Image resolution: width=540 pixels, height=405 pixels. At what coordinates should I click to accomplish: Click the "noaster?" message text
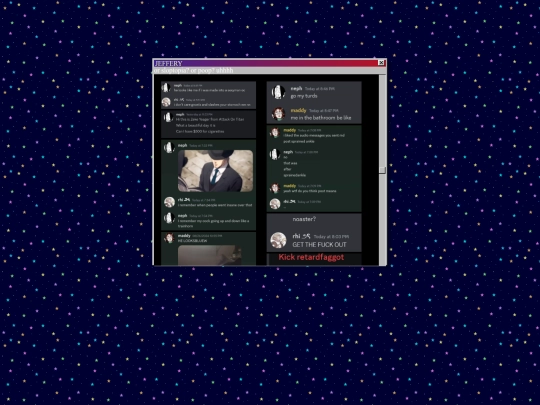pyautogui.click(x=304, y=219)
